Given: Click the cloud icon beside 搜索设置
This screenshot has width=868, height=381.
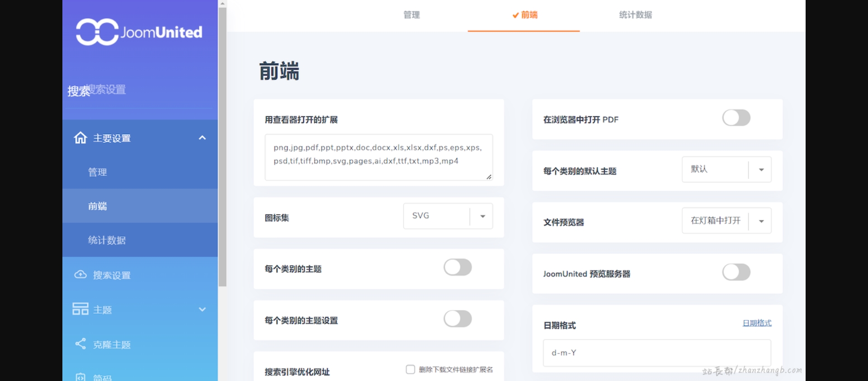Looking at the screenshot, I should (80, 275).
